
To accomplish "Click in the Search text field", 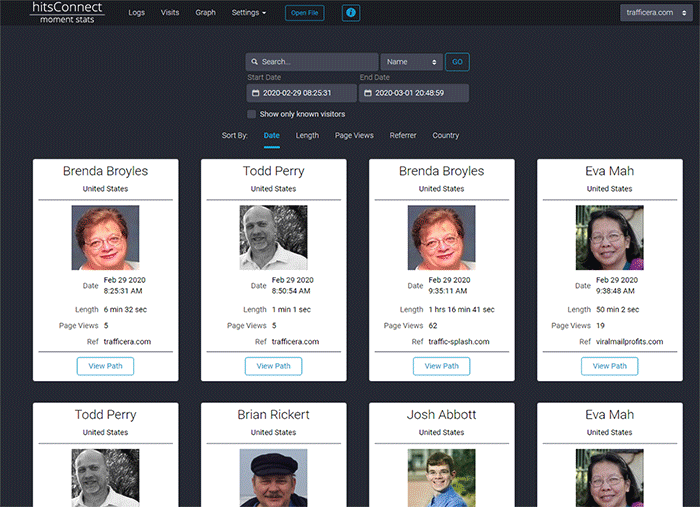I will [317, 62].
